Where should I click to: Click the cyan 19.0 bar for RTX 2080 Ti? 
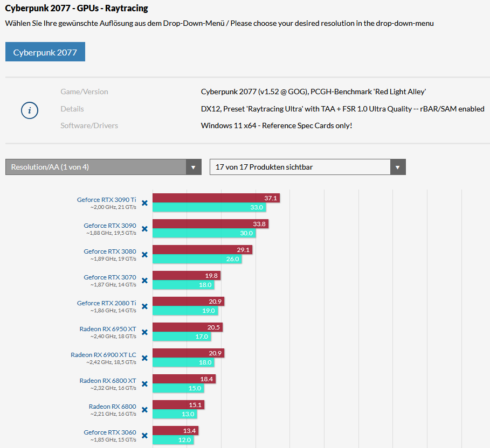185,311
